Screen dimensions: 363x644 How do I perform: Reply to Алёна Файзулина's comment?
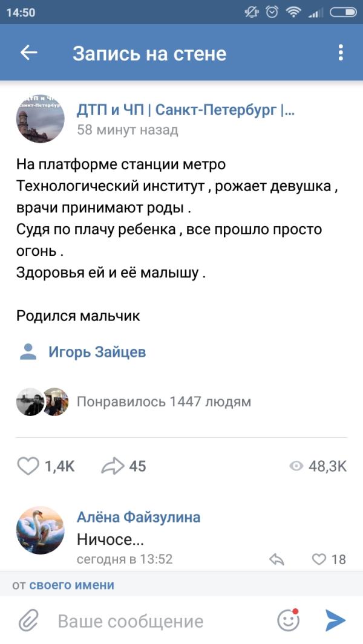(x=276, y=559)
